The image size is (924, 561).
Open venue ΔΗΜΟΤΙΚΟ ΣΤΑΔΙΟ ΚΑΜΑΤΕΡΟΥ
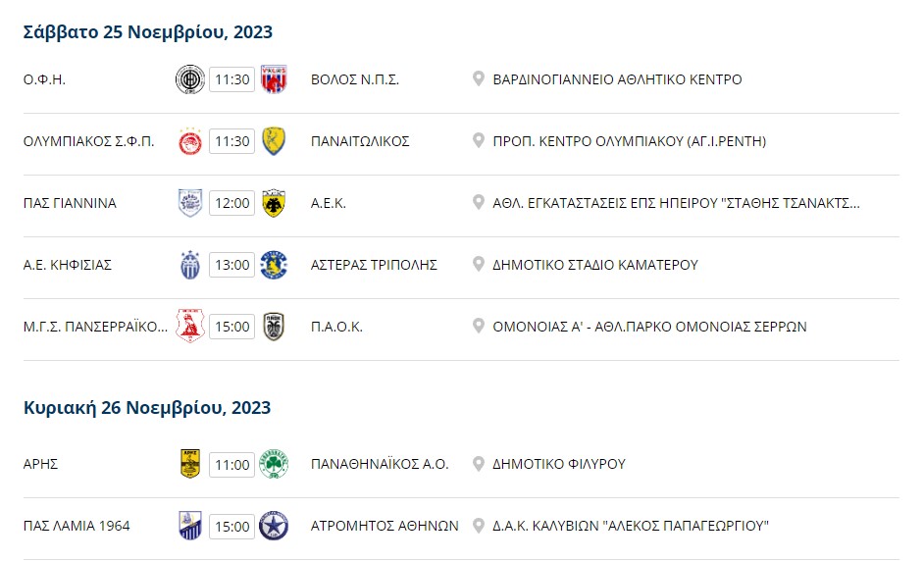coord(595,265)
